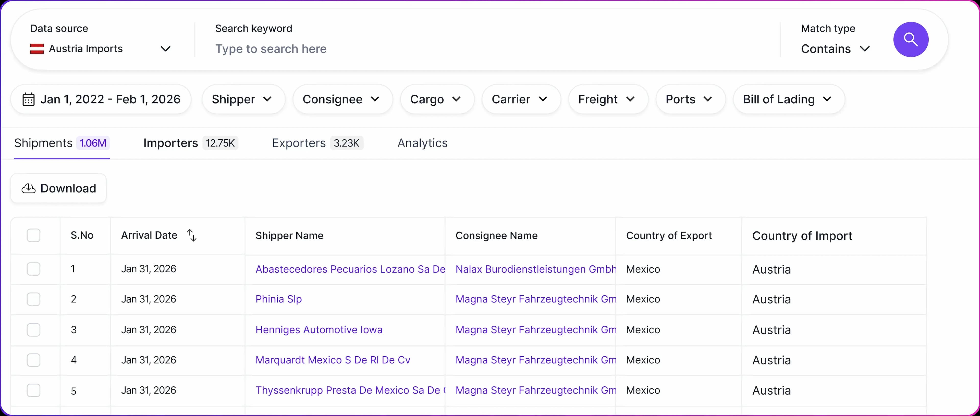This screenshot has width=980, height=416.
Task: Select the checkbox for row 3
Action: click(x=33, y=329)
